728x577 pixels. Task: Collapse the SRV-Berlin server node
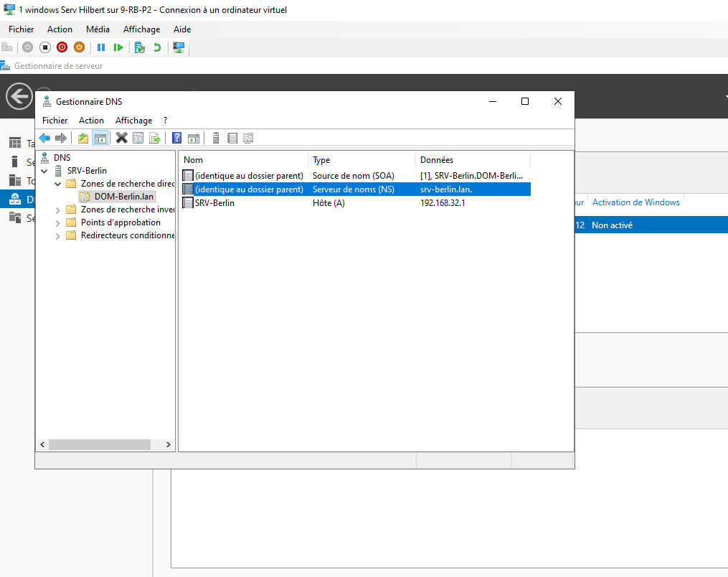pyautogui.click(x=45, y=171)
